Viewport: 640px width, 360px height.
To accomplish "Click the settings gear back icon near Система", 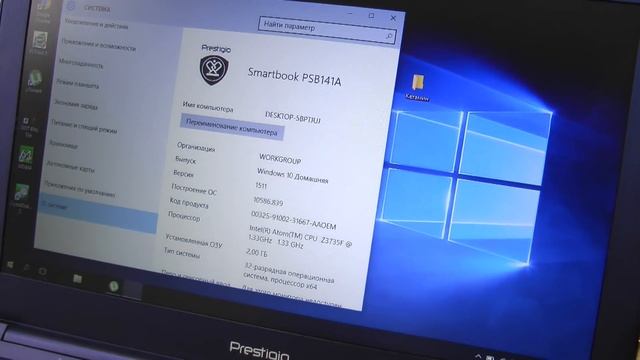I will click(71, 6).
